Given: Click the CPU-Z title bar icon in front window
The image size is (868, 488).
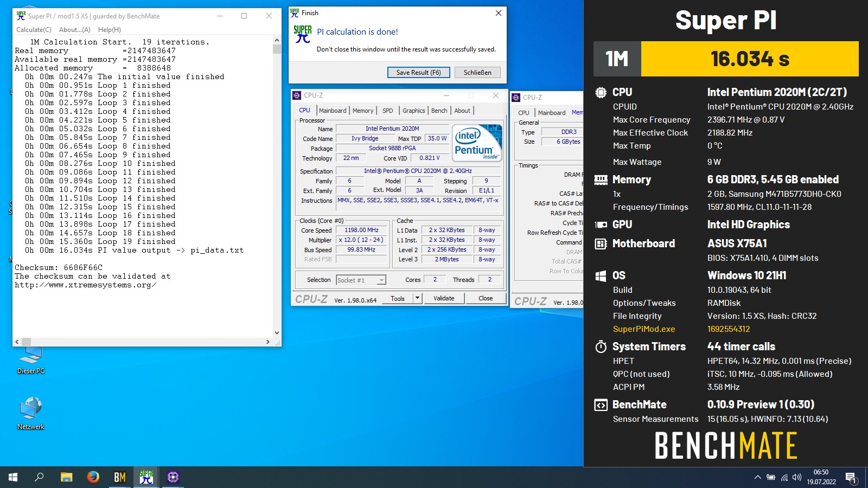Looking at the screenshot, I should 297,95.
